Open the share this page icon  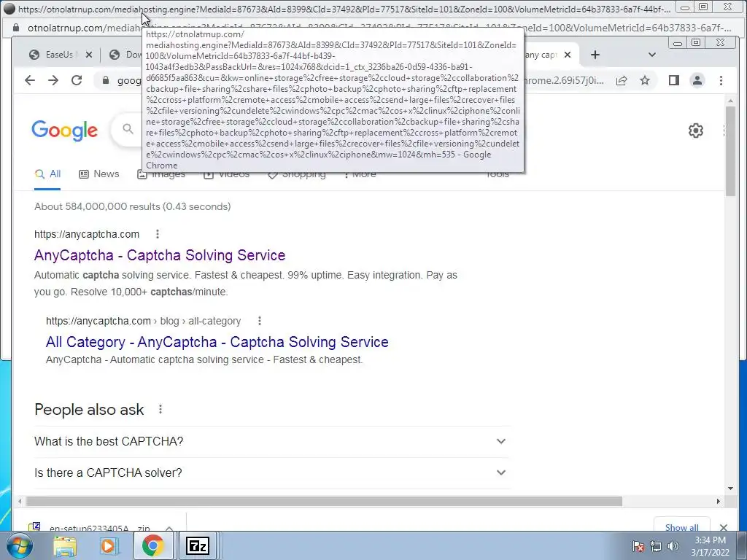pos(622,80)
